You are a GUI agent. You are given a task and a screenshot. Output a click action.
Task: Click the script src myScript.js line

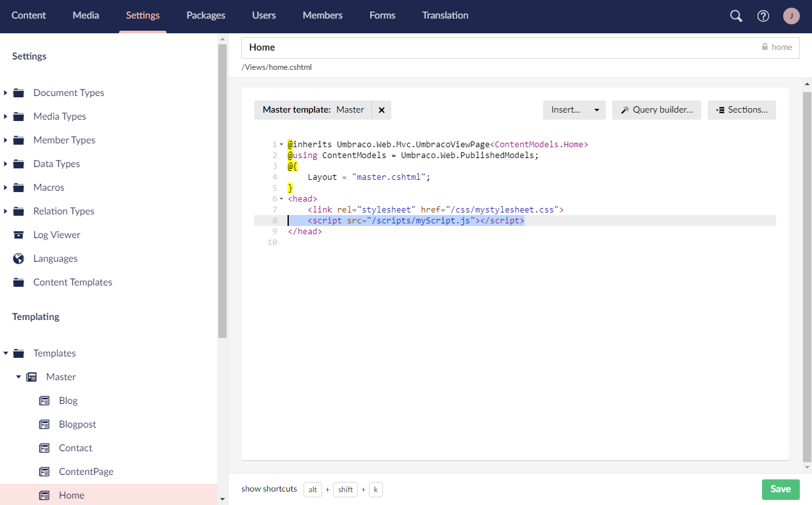click(416, 221)
